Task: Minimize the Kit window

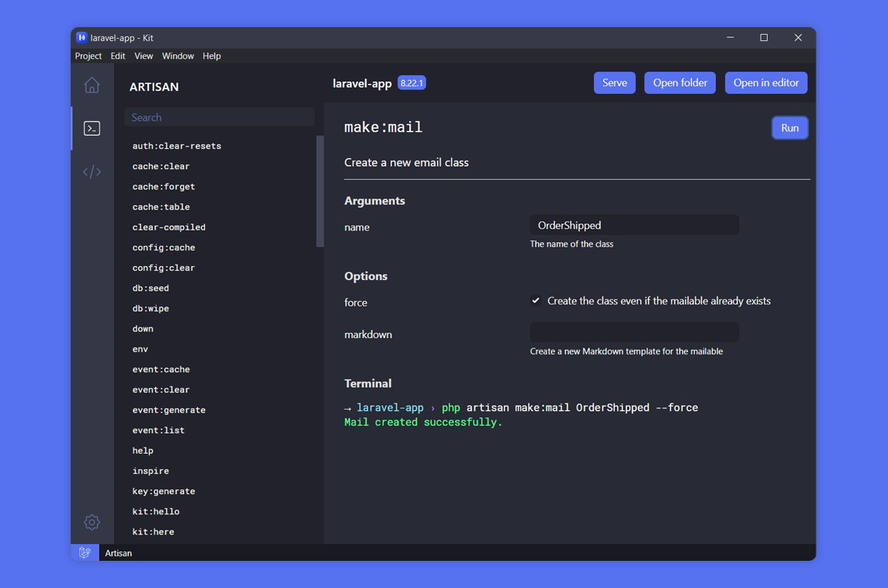Action: click(x=730, y=38)
